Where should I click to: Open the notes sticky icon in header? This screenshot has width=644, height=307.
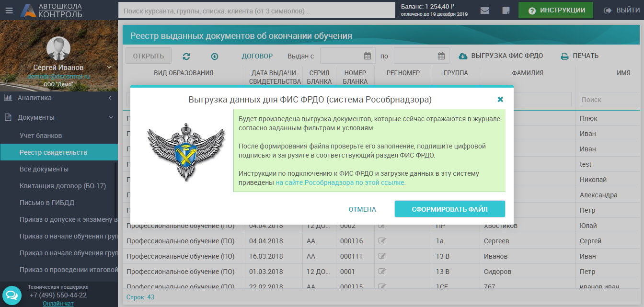coord(506,10)
